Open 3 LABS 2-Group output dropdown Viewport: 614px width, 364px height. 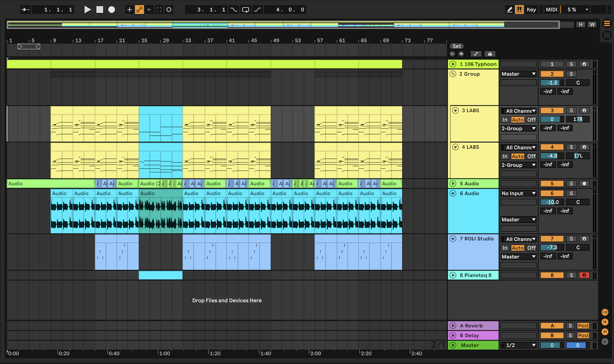point(518,129)
